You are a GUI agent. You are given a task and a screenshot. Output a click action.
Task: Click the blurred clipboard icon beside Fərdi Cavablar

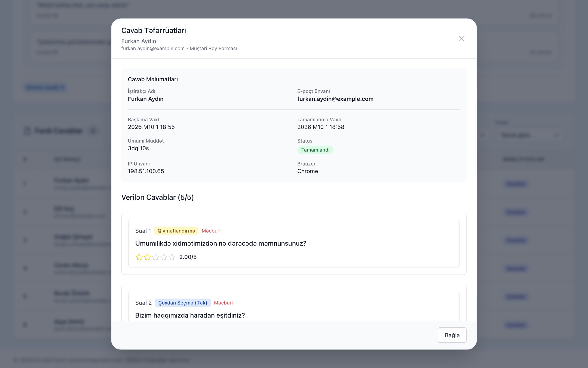27,131
